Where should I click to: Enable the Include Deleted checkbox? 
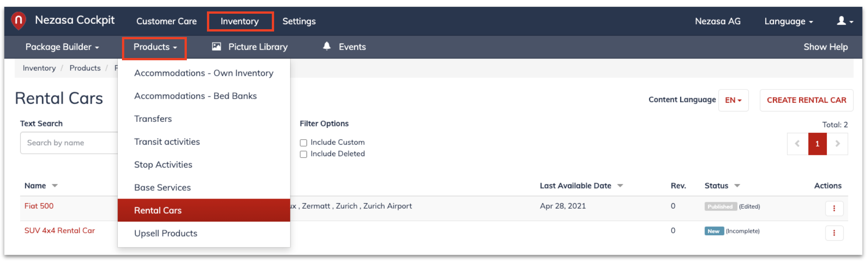(303, 154)
